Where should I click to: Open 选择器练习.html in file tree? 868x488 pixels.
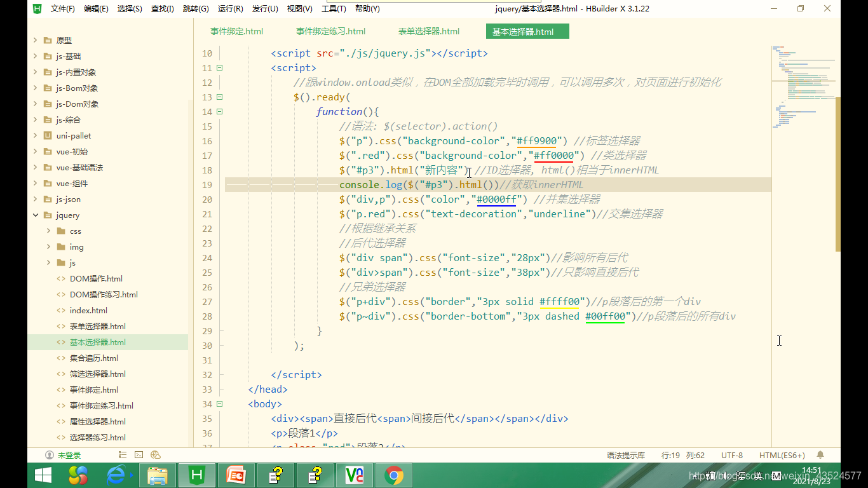98,437
